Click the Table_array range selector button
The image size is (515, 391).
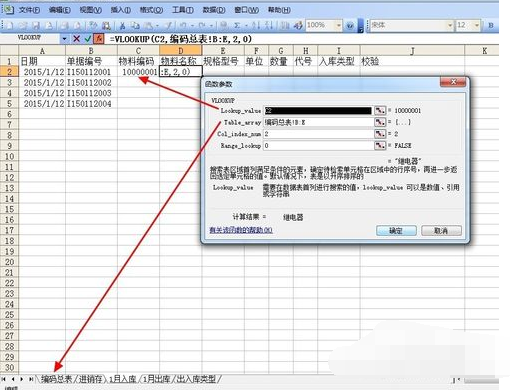[380, 122]
